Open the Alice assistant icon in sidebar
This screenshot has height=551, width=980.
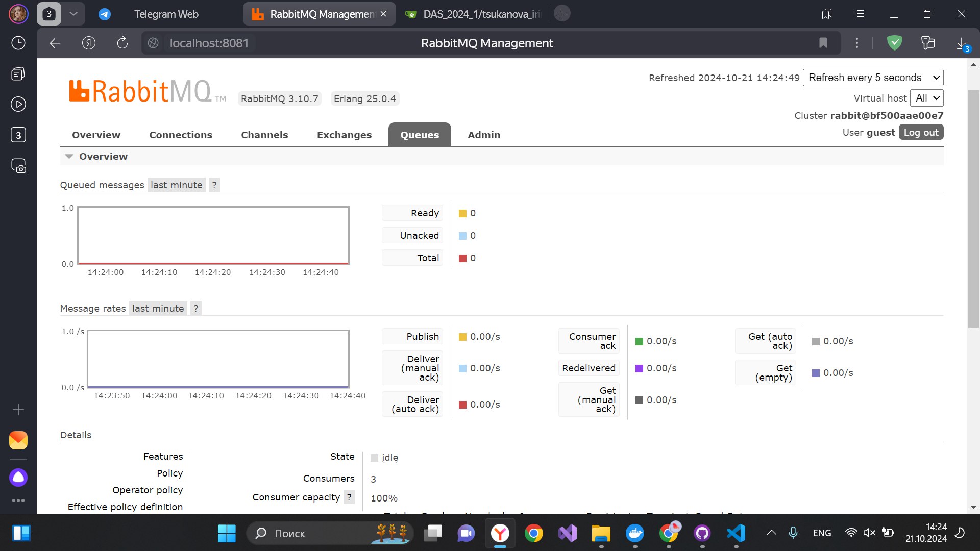[x=18, y=478]
